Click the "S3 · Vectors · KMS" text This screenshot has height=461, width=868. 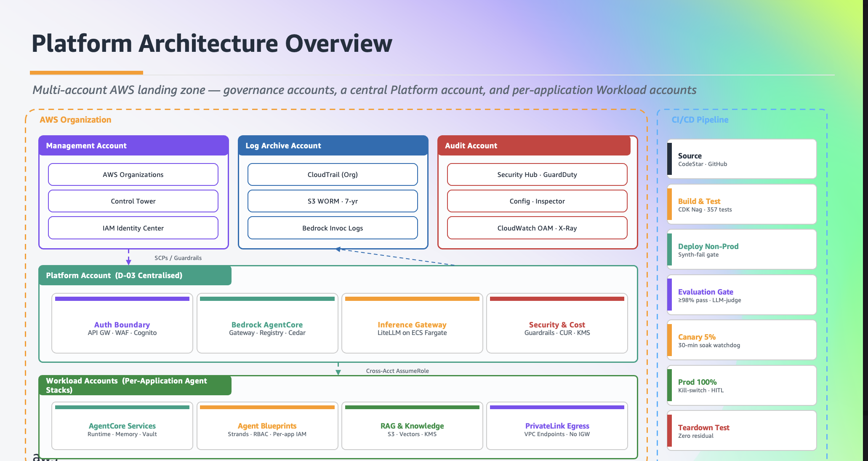[412, 434]
